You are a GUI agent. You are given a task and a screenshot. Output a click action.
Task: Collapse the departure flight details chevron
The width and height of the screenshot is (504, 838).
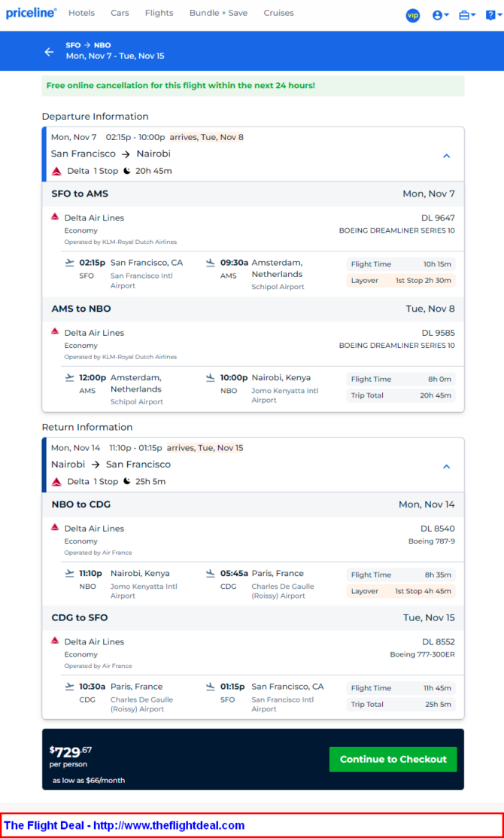(447, 156)
